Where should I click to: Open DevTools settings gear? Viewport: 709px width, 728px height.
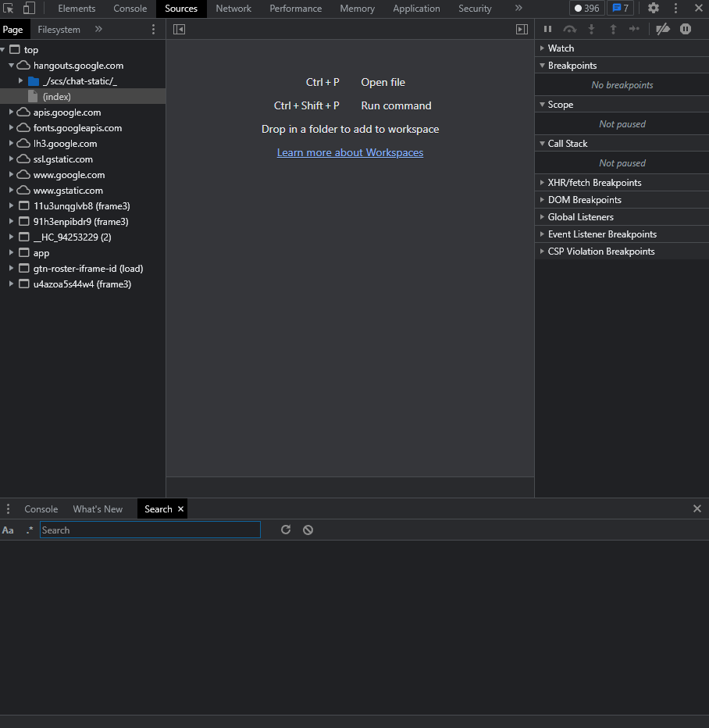(654, 8)
